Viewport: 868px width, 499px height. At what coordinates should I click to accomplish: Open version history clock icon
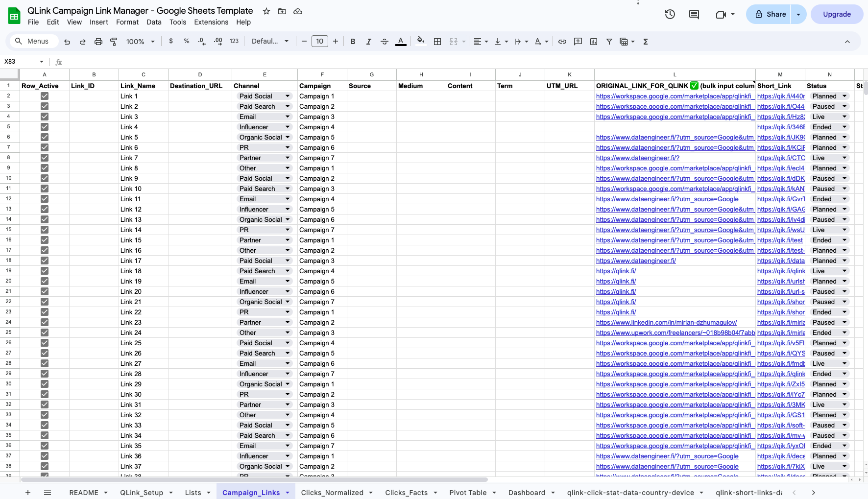click(x=669, y=14)
